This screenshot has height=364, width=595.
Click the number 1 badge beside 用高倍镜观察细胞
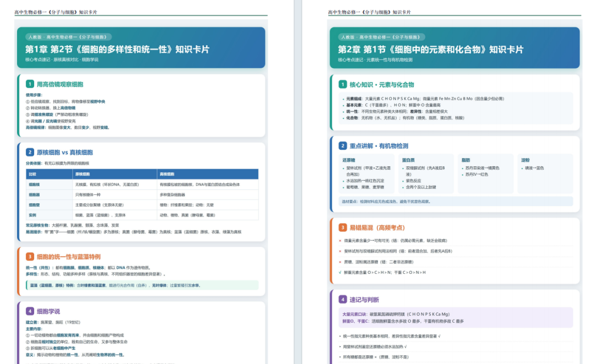point(30,84)
